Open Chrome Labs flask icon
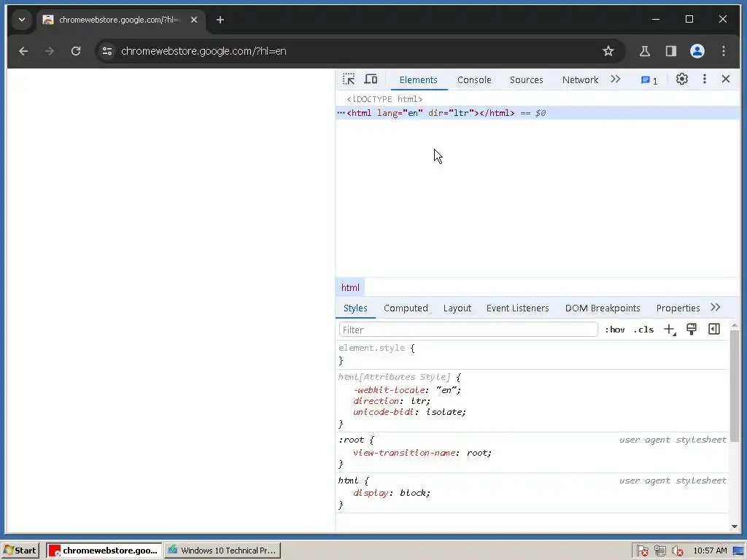Image resolution: width=747 pixels, height=560 pixels. pos(645,51)
